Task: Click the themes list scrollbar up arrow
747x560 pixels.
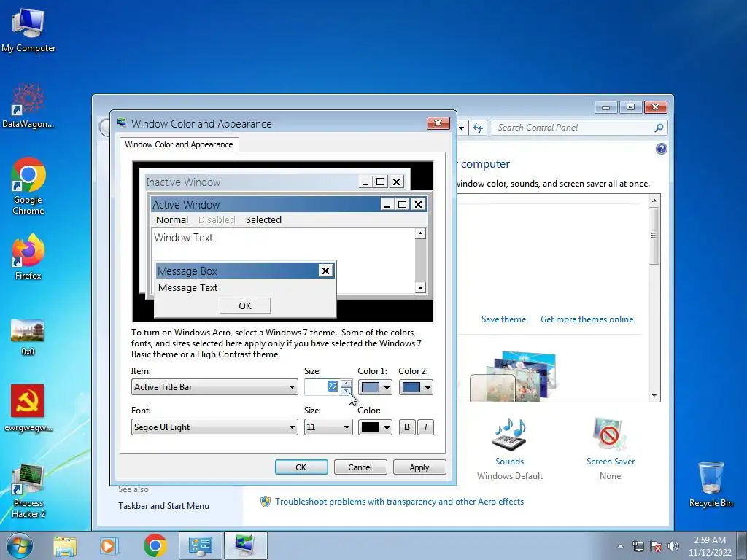Action: tap(654, 200)
